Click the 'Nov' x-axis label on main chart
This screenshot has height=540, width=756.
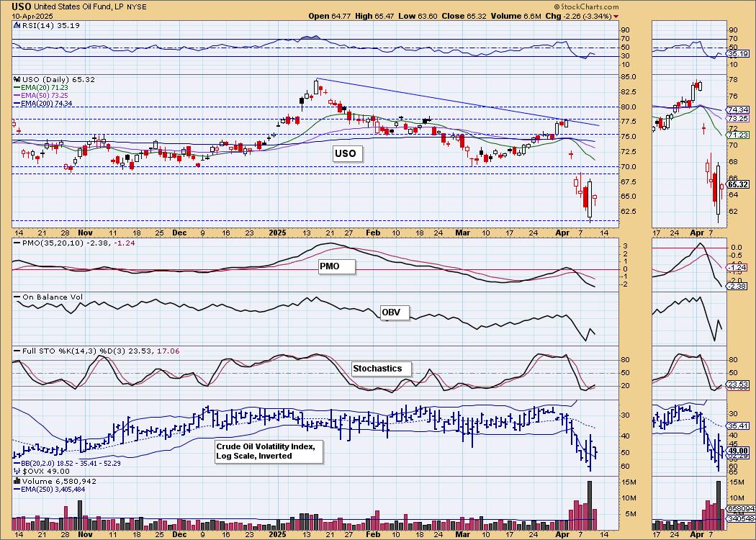[x=85, y=233]
